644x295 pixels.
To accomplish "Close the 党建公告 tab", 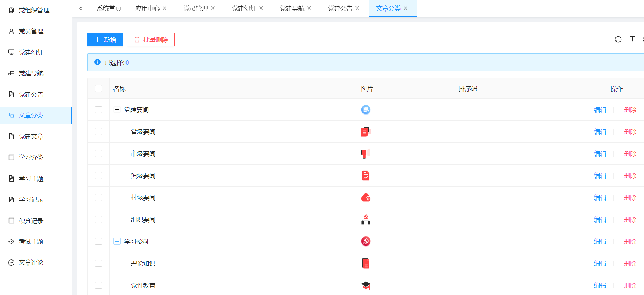I will point(357,8).
